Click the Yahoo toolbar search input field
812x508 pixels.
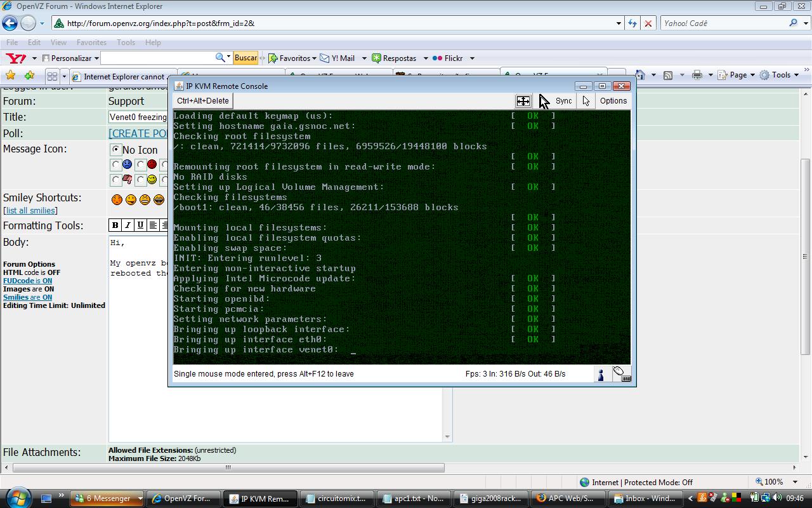click(157, 58)
